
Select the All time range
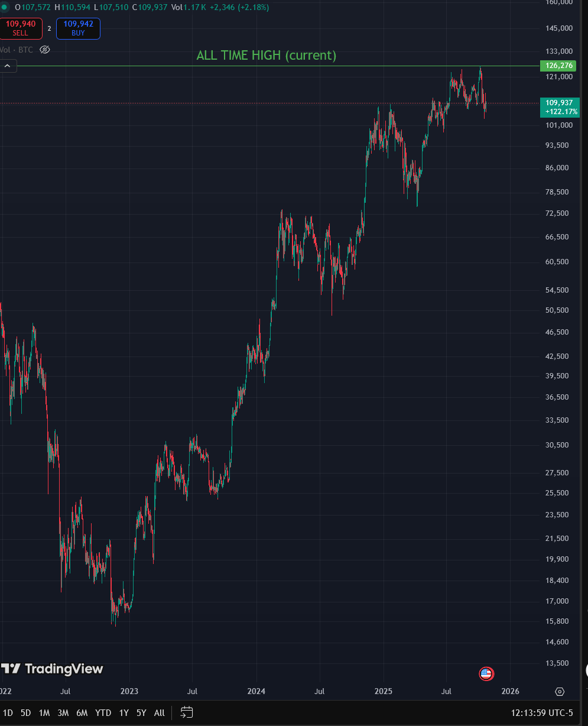[160, 713]
